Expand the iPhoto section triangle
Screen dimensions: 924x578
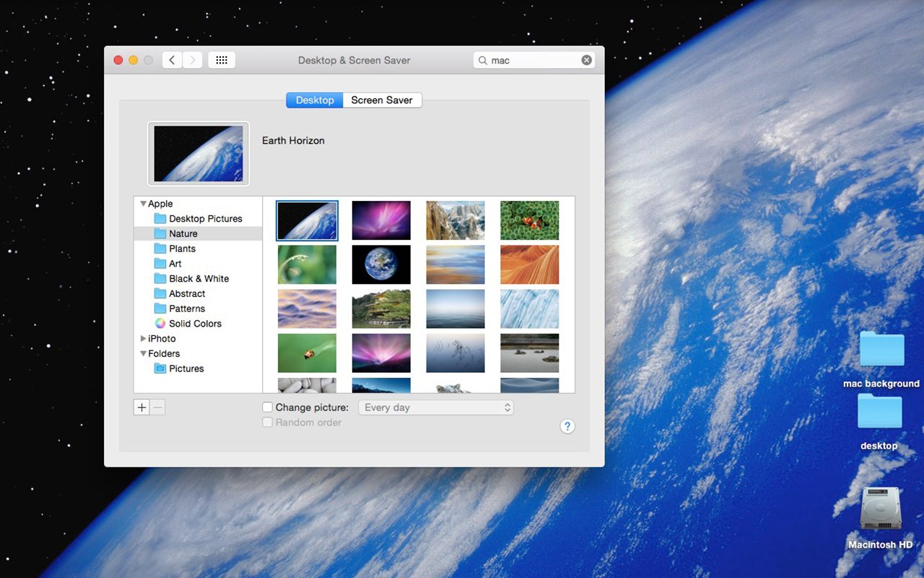143,339
